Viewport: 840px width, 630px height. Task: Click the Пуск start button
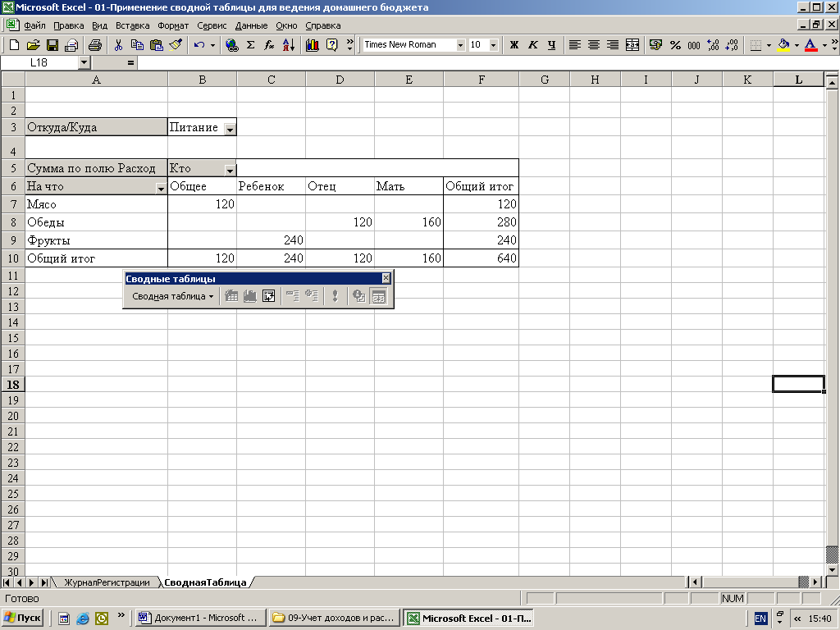pos(23,618)
